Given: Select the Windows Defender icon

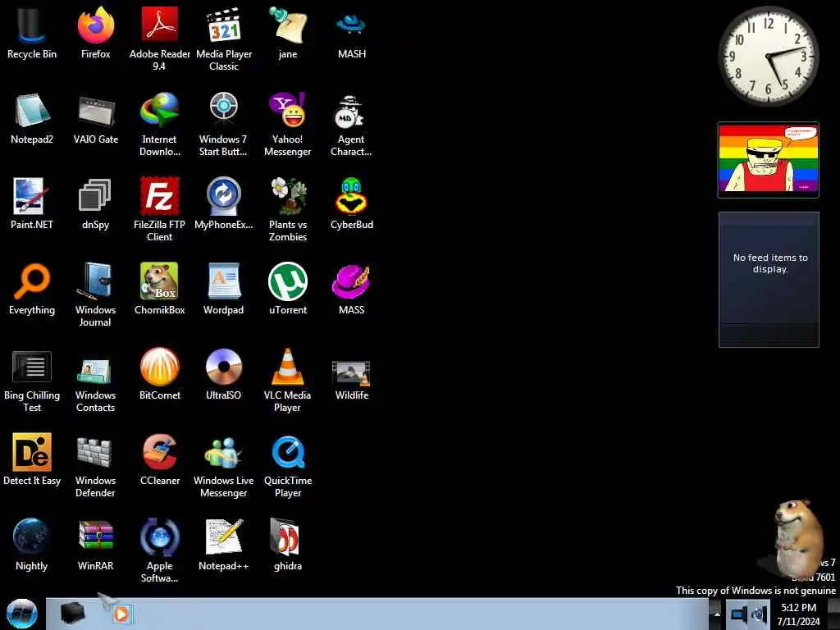Looking at the screenshot, I should [x=95, y=466].
